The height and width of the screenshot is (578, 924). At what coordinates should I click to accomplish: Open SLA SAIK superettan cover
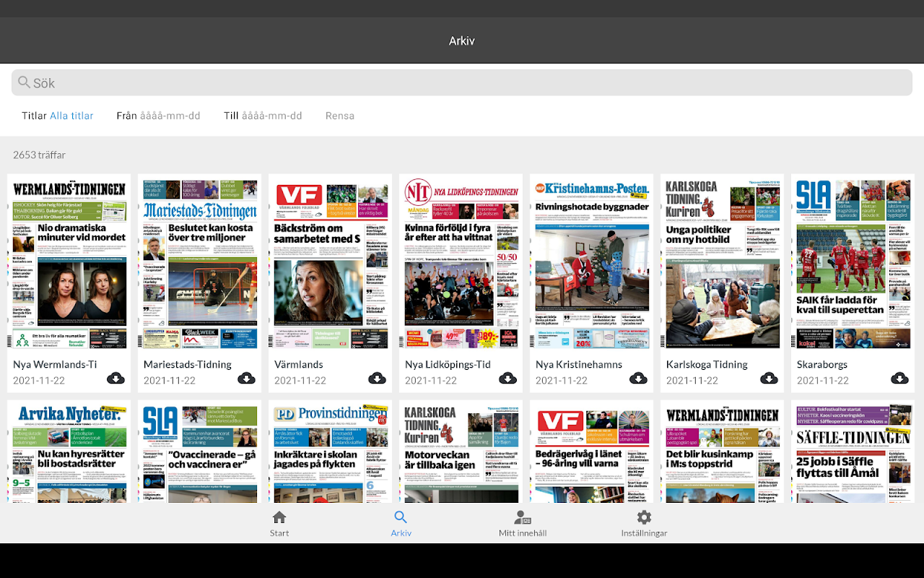pos(853,264)
